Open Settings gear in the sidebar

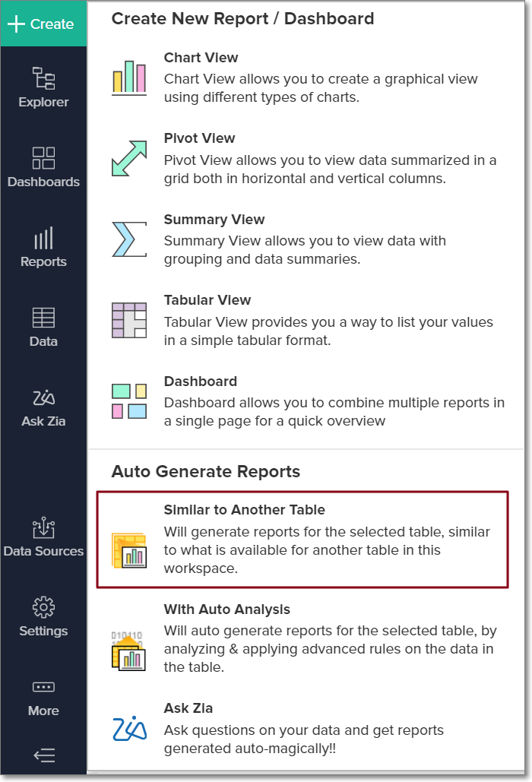44,616
